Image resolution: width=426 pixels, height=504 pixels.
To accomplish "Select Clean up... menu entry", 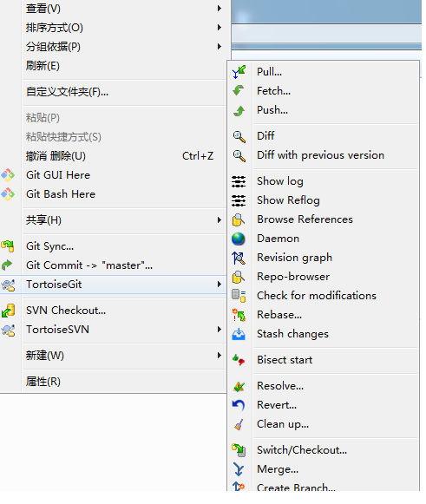I will click(x=324, y=424).
